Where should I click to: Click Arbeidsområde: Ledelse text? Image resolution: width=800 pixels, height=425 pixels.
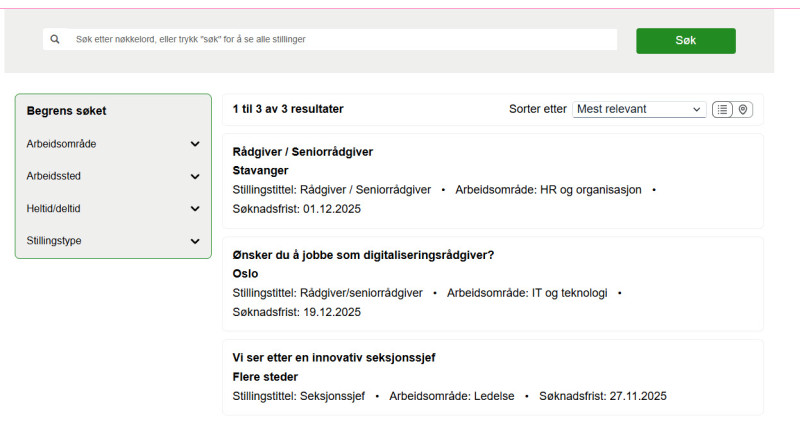(452, 396)
